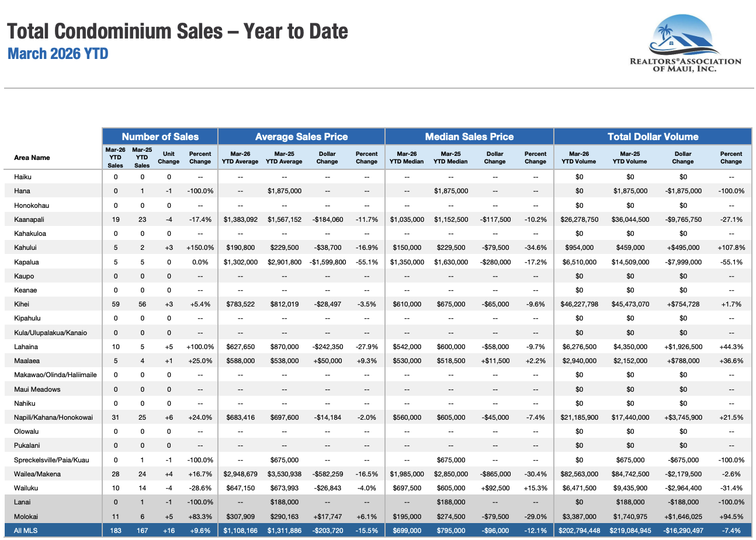Click the March 2026 YTD subtitle
Image resolution: width=756 pixels, height=540 pixels.
click(x=58, y=54)
